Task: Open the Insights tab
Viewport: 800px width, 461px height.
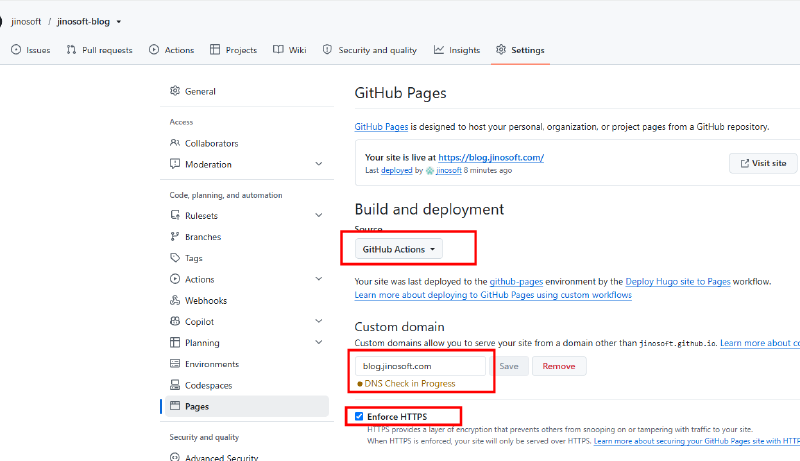Action: pos(457,50)
